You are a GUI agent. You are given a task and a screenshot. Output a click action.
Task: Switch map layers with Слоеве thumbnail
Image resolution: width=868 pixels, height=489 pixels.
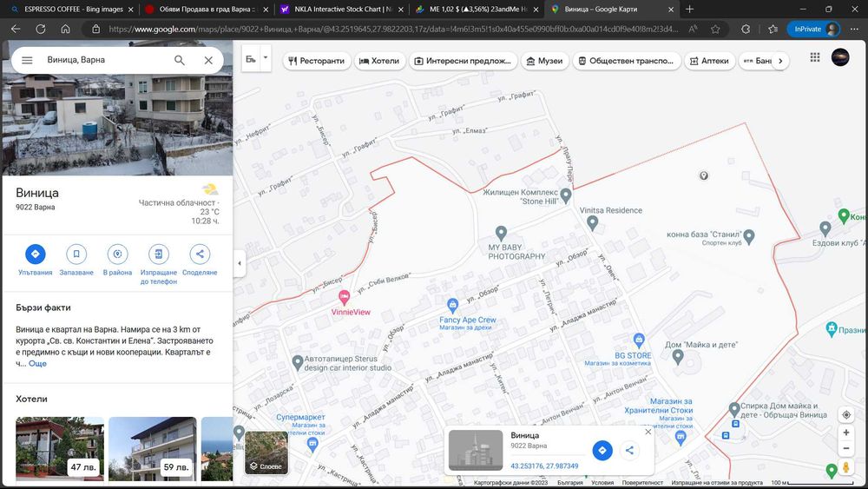point(266,453)
